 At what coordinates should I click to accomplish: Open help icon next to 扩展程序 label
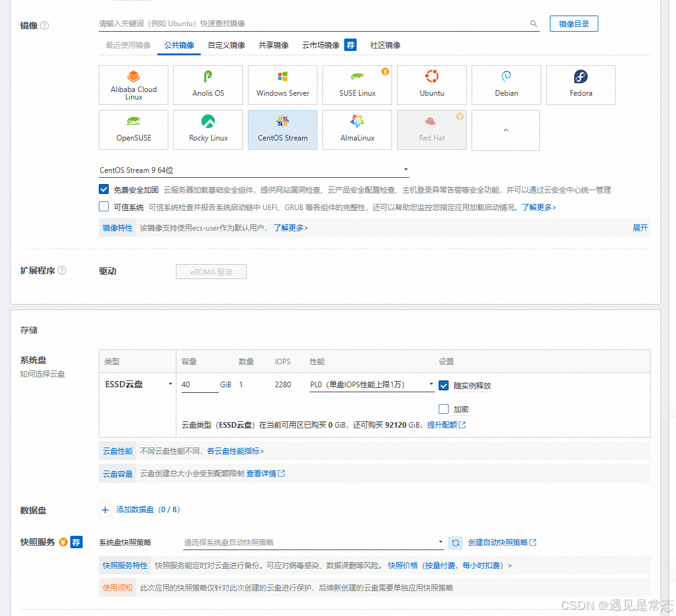point(62,270)
